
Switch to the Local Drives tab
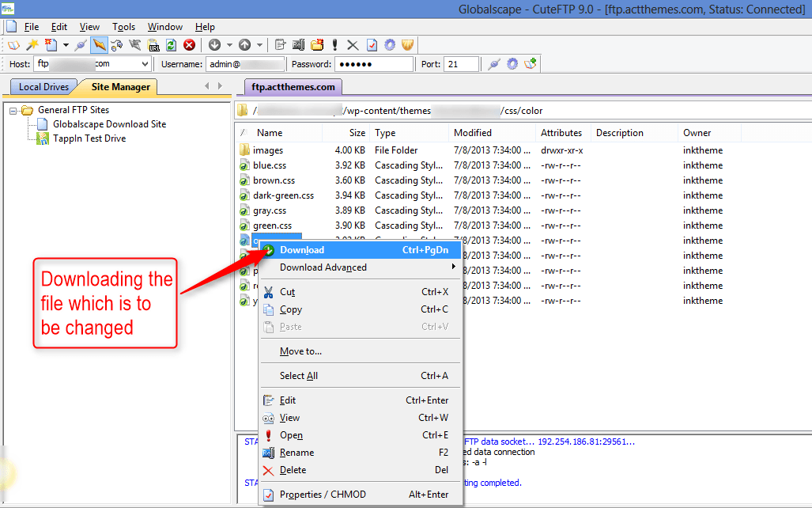(x=44, y=87)
